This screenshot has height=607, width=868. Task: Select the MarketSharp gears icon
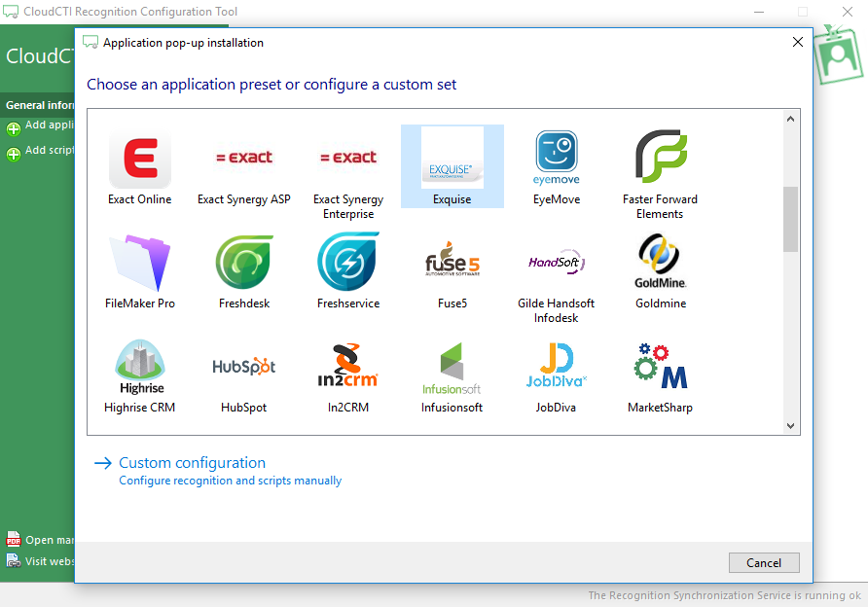661,366
